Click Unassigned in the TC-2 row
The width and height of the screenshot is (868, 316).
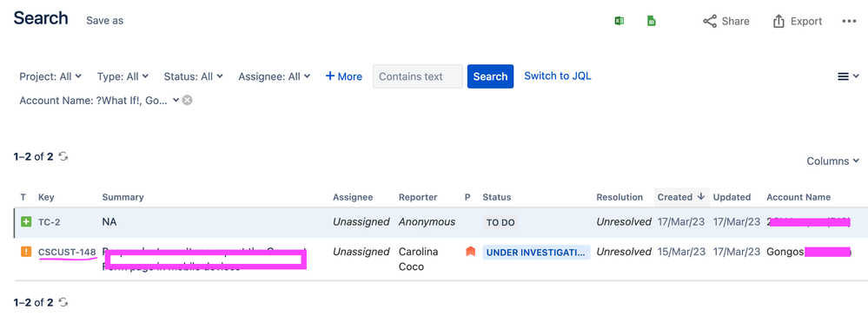(x=361, y=222)
